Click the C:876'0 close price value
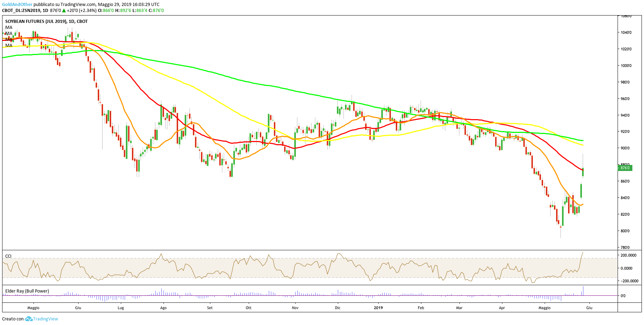Screen dimensions: 644x325 point(156,11)
